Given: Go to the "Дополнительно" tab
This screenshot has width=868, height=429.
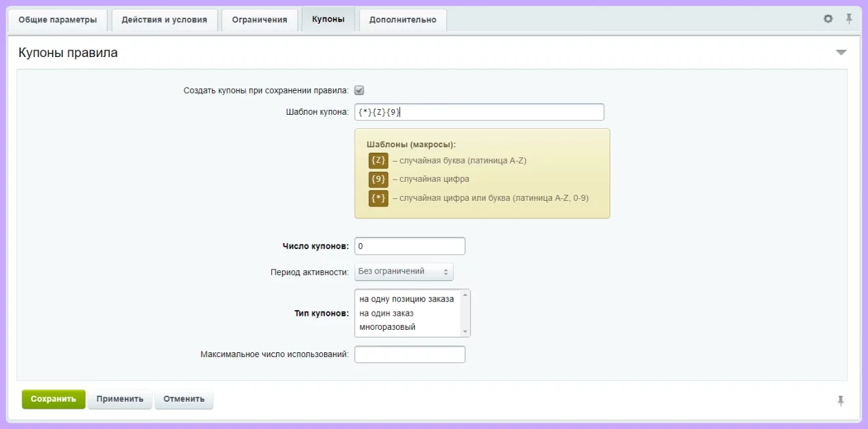Looking at the screenshot, I should click(x=403, y=20).
